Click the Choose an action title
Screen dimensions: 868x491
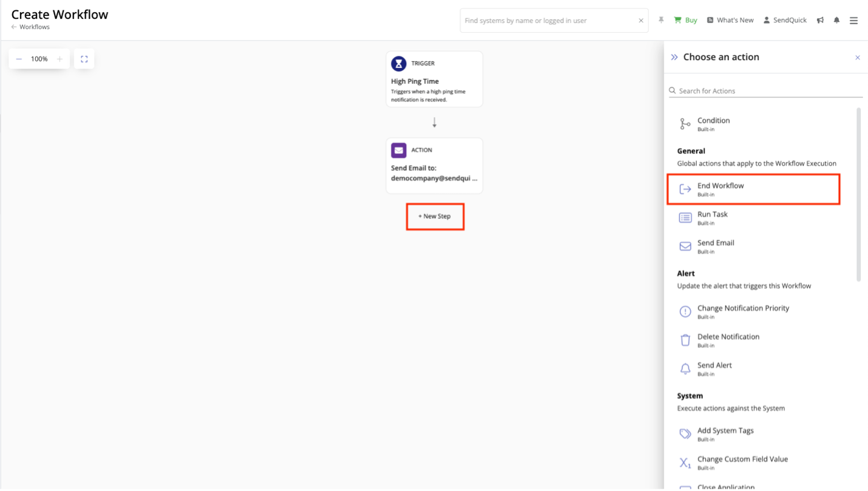(x=721, y=57)
